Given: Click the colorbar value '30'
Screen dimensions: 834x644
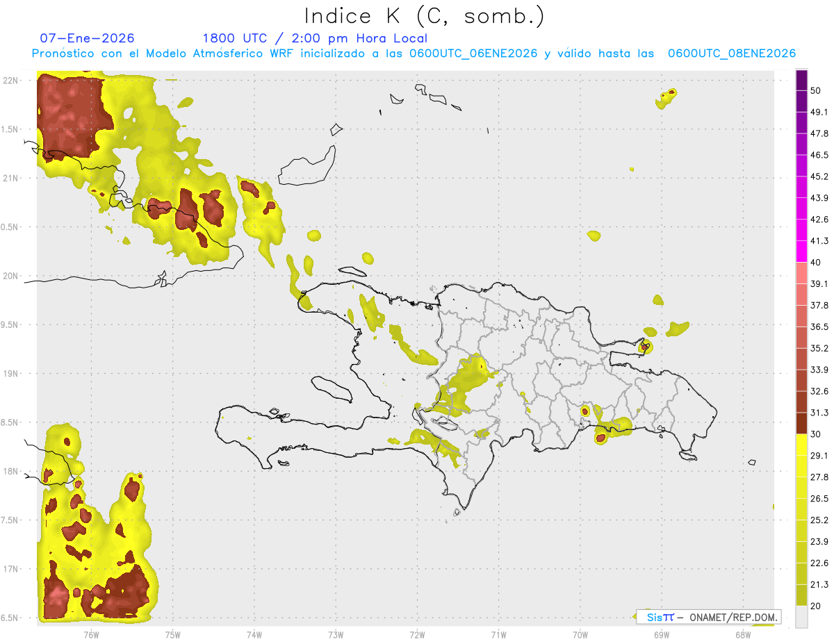Looking at the screenshot, I should pyautogui.click(x=817, y=434).
